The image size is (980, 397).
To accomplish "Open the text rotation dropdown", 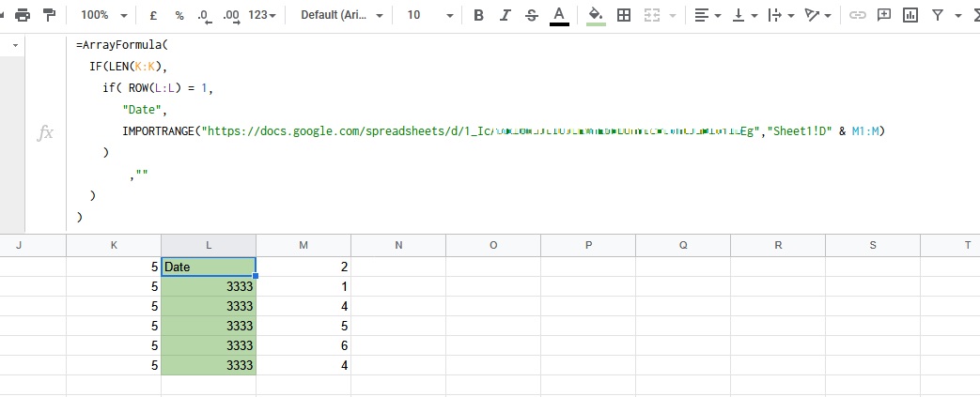I will (x=817, y=16).
